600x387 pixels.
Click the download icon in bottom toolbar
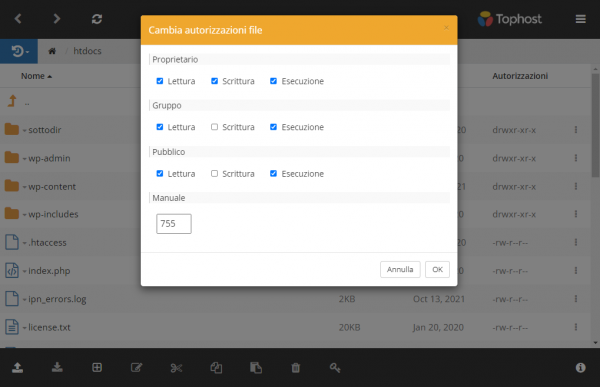coord(57,367)
